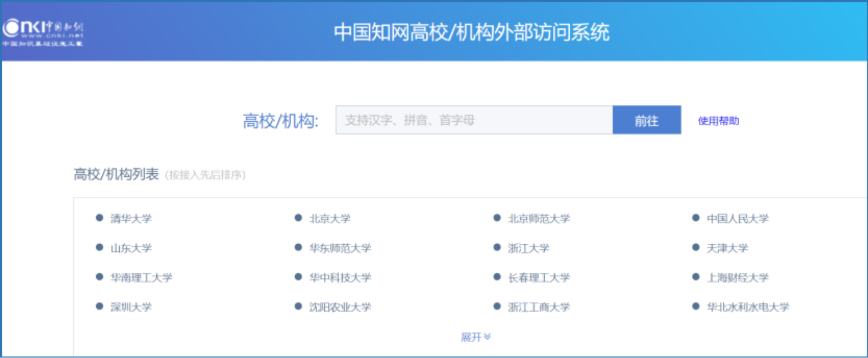The height and width of the screenshot is (358, 868).
Task: Click 浙江大学 in the list
Action: pyautogui.click(x=529, y=248)
